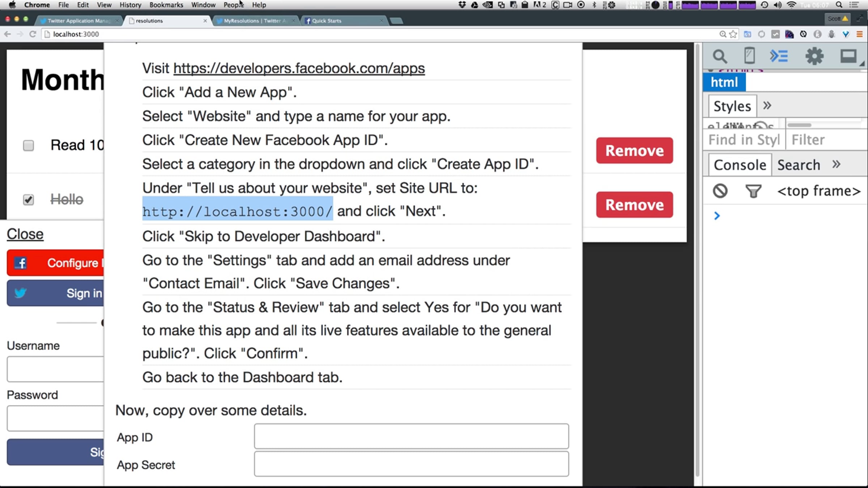Screen dimensions: 868x488
Task: Click the DevTools inspect magnifier icon
Action: 719,56
